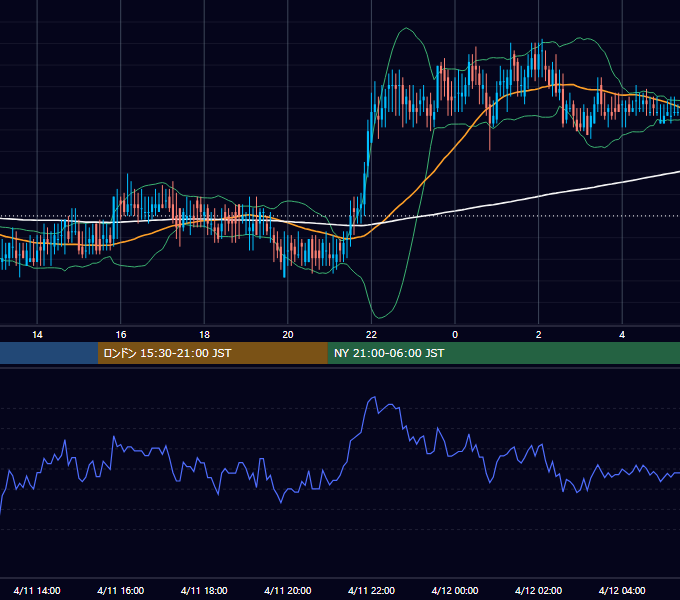Click the 4/12 00:00 label on indicator axis

click(455, 590)
